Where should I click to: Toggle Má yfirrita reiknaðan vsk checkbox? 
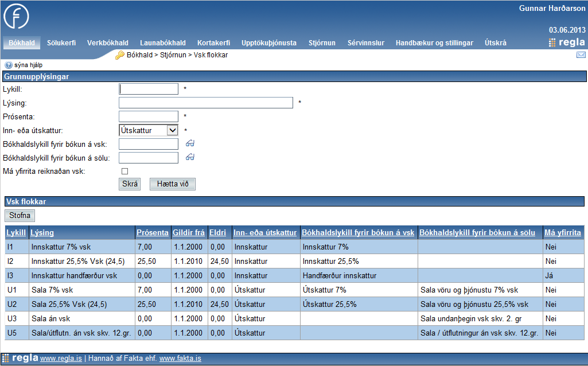(x=124, y=171)
